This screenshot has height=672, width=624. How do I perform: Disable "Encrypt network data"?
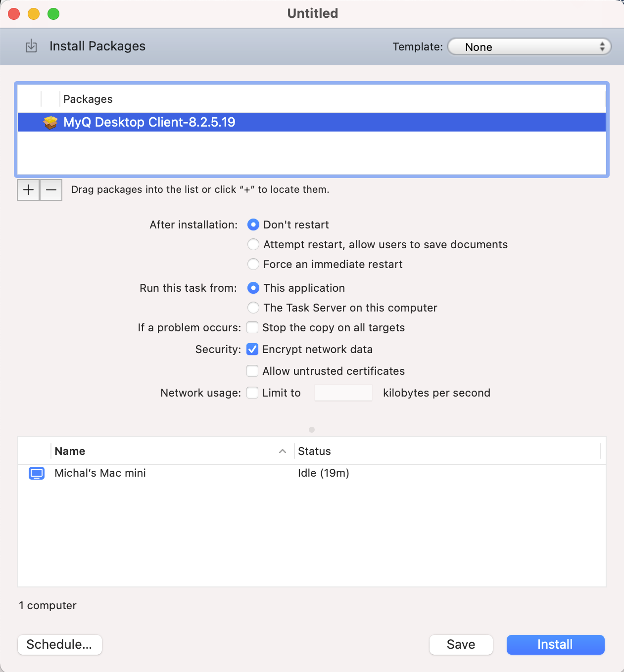click(252, 349)
